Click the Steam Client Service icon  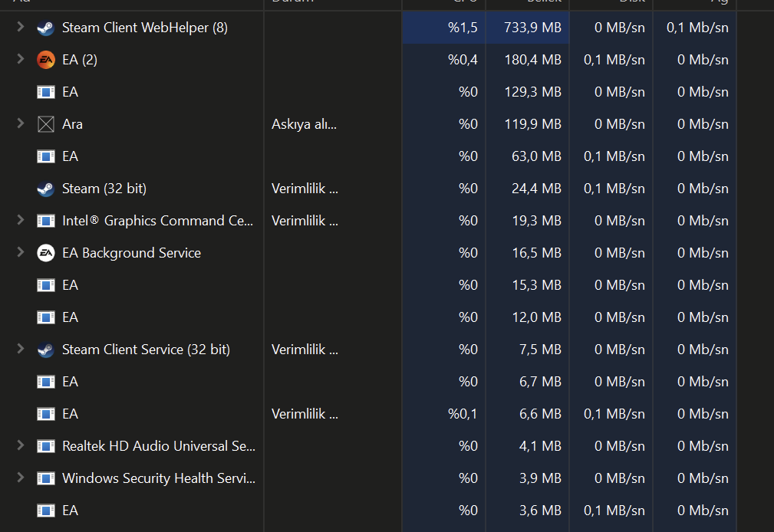point(45,350)
